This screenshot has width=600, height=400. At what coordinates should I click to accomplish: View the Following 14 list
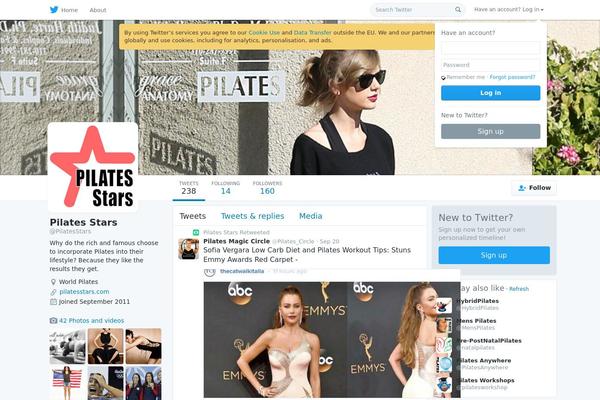click(x=225, y=188)
